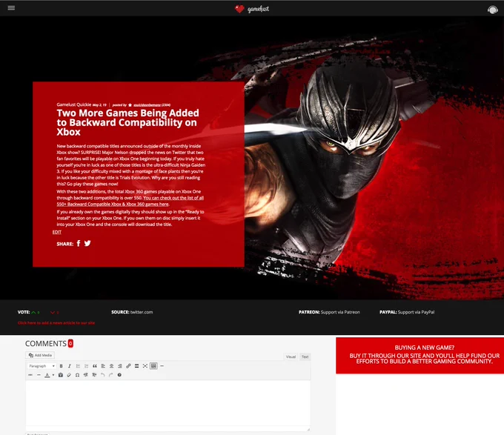Image resolution: width=504 pixels, height=435 pixels.
Task: Decrease the indent
Action: 85,375
